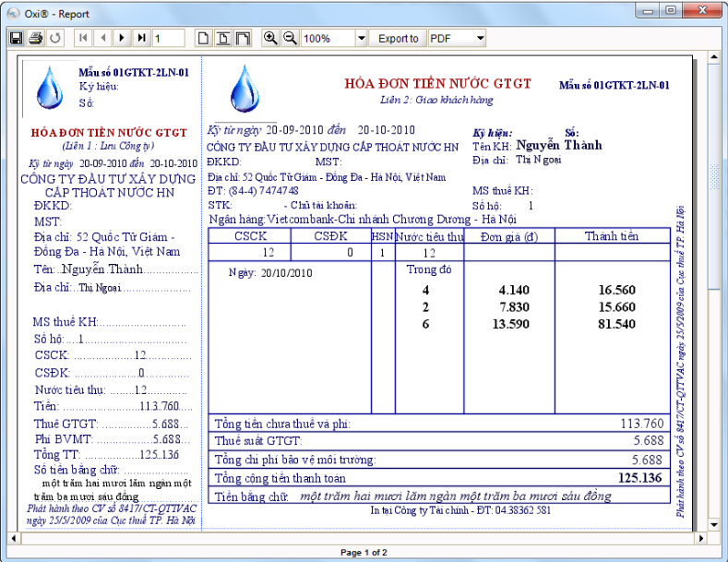
Task: Go to the previous page
Action: pos(102,38)
